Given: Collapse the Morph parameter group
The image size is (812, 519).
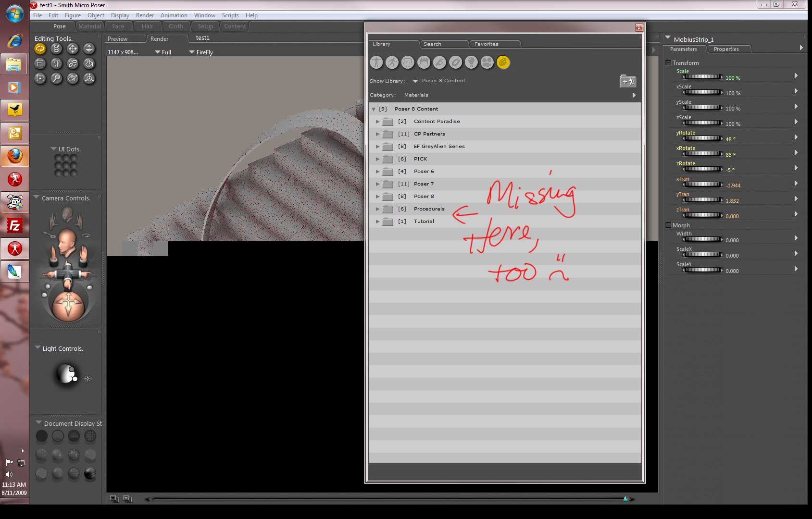Looking at the screenshot, I should point(668,225).
